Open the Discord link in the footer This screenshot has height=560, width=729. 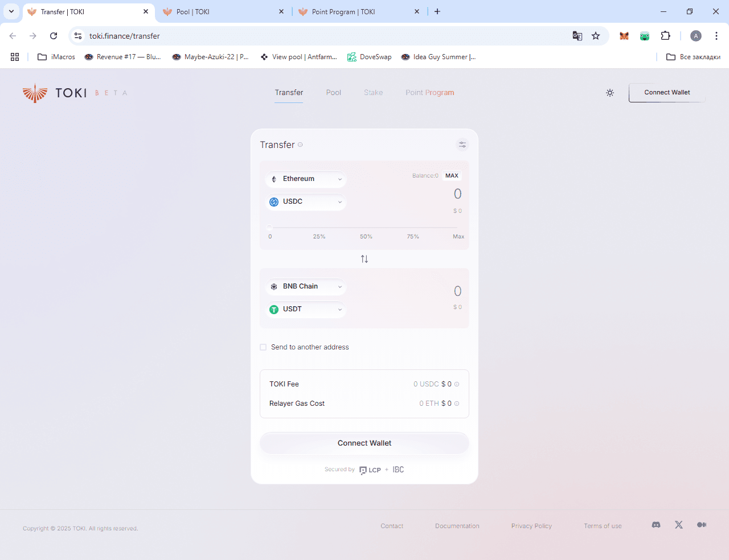click(656, 525)
